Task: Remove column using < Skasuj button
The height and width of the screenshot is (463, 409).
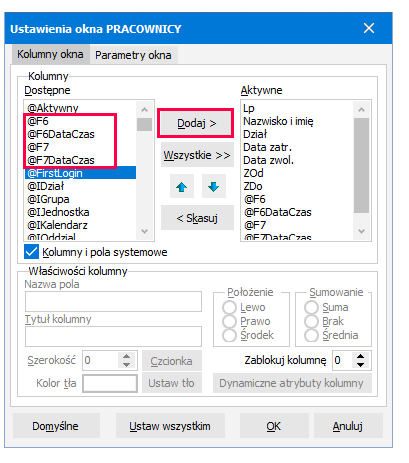Action: coord(197,218)
